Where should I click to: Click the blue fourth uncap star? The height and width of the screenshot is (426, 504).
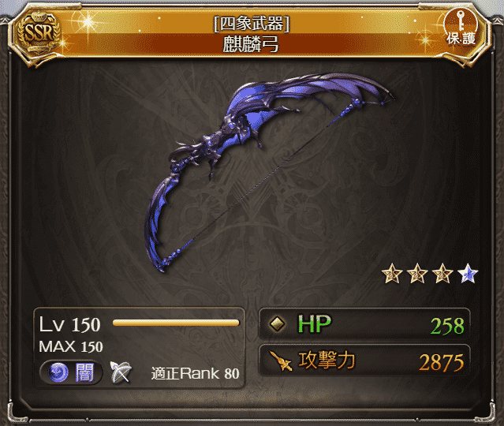(468, 273)
